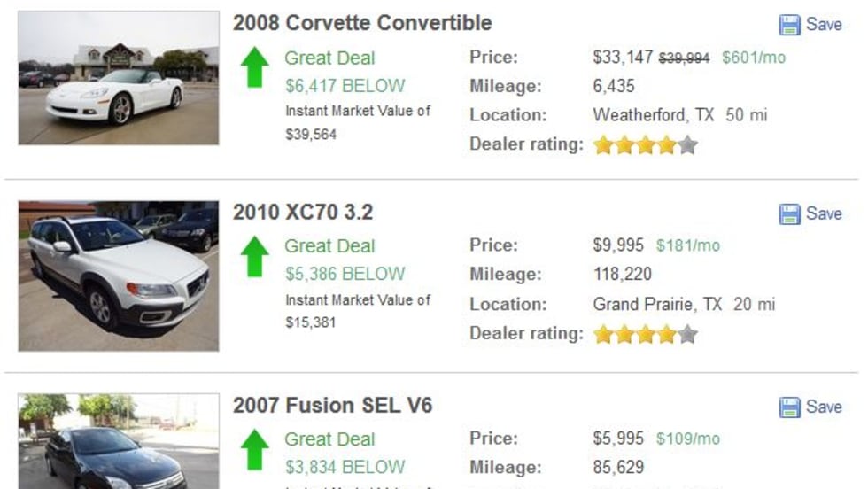Viewport: 868px width, 489px height.
Task: View the white Corvette photo thumbnail
Action: (x=119, y=78)
